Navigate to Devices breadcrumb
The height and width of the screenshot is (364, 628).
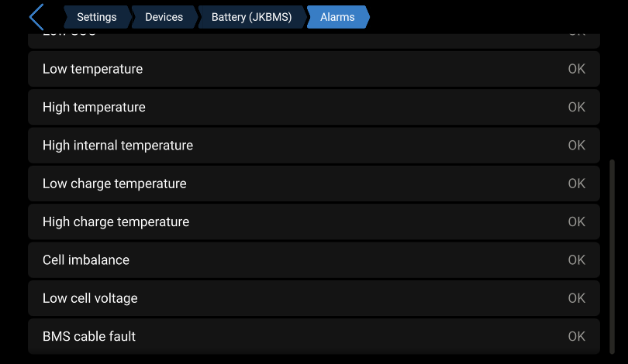tap(164, 17)
